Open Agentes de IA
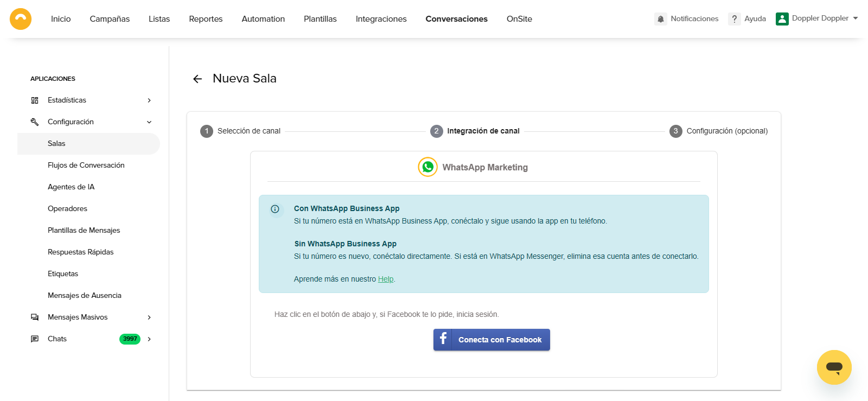The height and width of the screenshot is (401, 868). point(71,187)
